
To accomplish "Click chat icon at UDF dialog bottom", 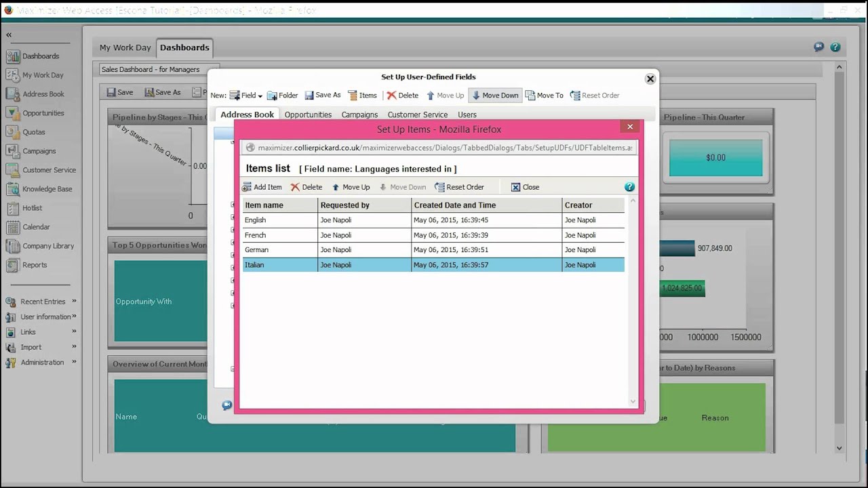I will coord(226,405).
